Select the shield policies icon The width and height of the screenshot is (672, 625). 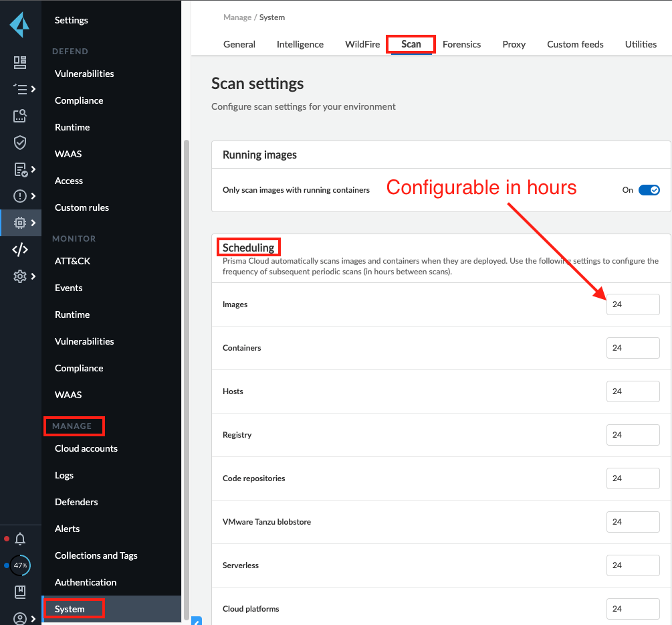[20, 143]
